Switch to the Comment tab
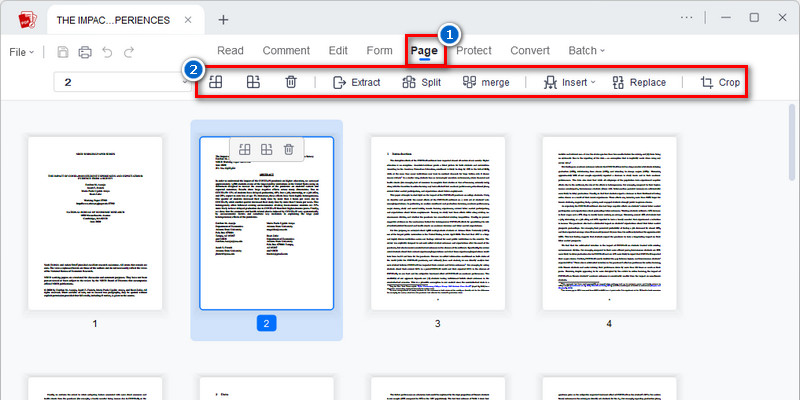Viewport: 800px width, 400px height. tap(286, 51)
